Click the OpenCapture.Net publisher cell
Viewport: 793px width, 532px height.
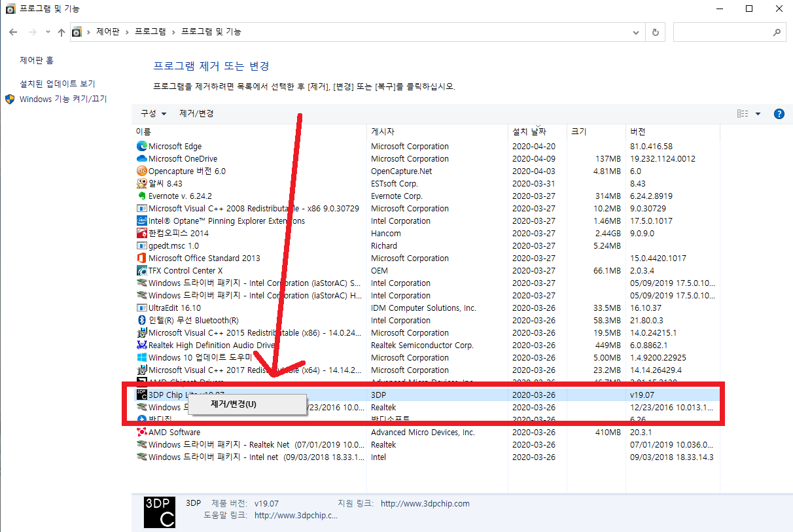pyautogui.click(x=402, y=171)
